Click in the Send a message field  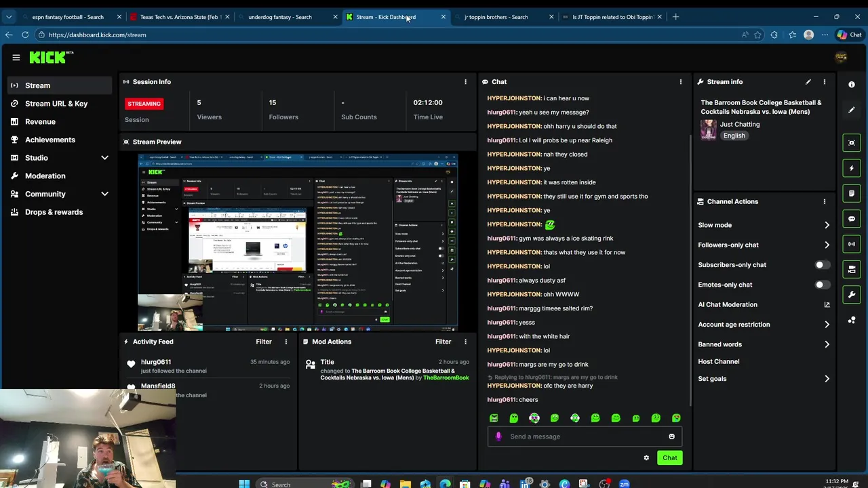pos(585,436)
